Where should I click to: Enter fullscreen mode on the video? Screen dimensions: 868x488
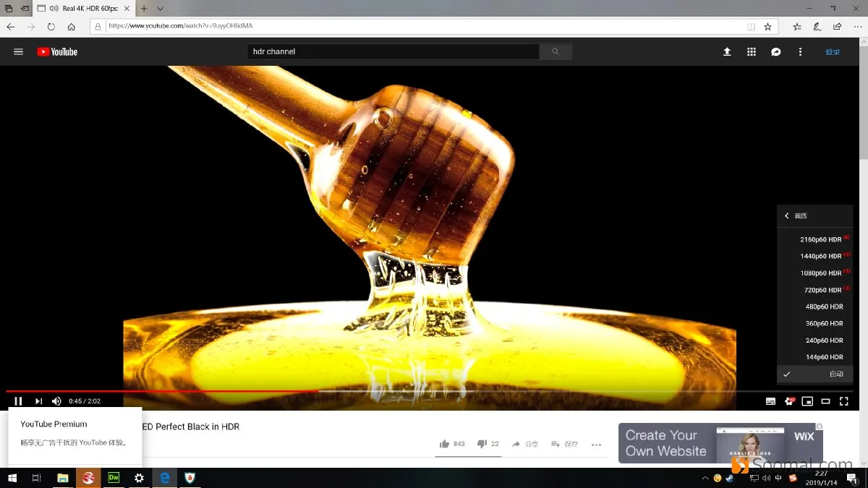843,401
